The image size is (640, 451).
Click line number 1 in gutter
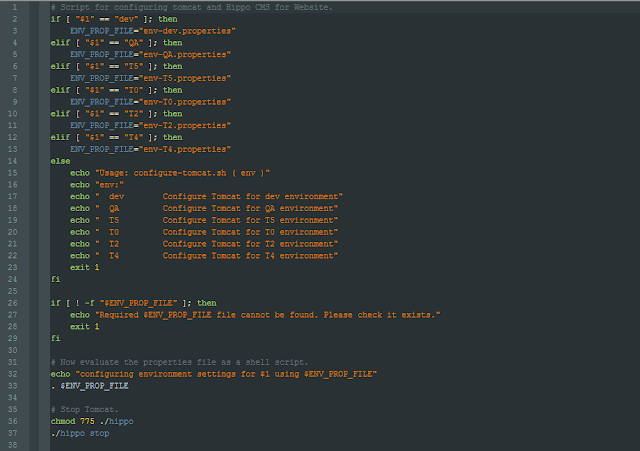click(x=15, y=7)
